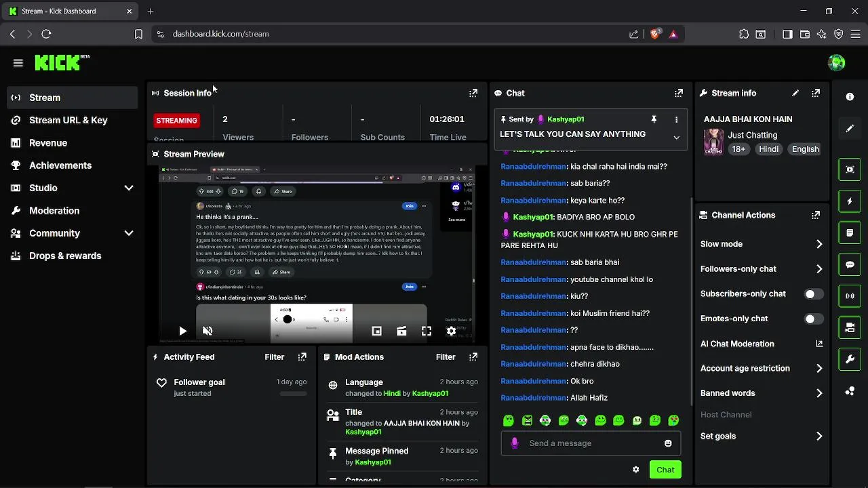The height and width of the screenshot is (488, 868).
Task: Open Account age restriction options
Action: click(819, 369)
